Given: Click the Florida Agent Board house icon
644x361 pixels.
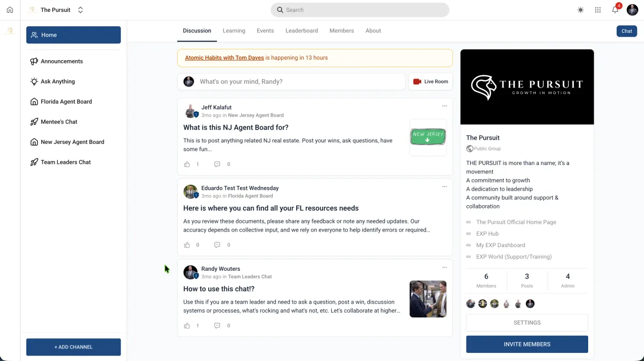Looking at the screenshot, I should pos(34,102).
